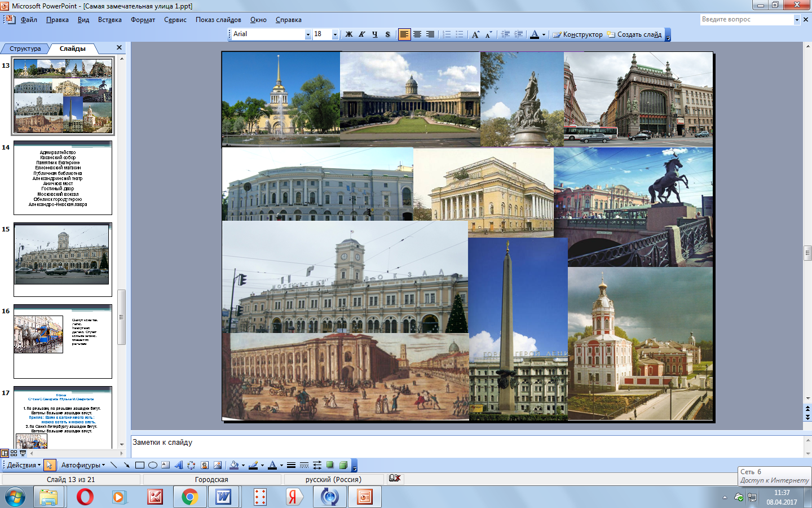Screen dimensions: 812x508
Task: Open the Вставка menu
Action: [109, 20]
